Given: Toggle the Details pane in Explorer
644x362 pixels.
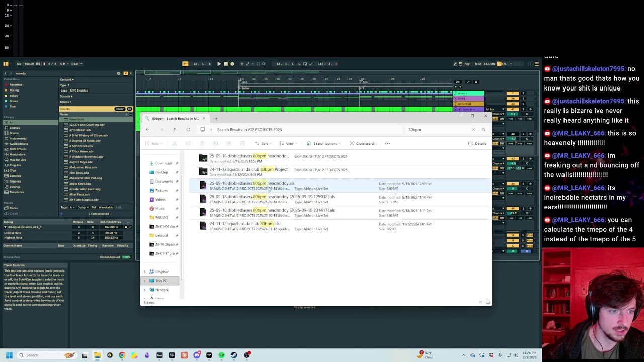Looking at the screenshot, I should (x=477, y=144).
